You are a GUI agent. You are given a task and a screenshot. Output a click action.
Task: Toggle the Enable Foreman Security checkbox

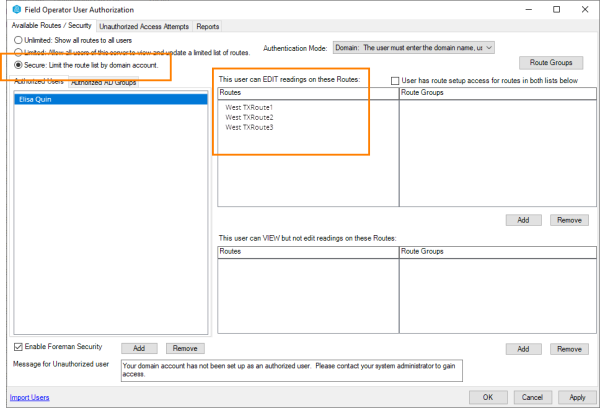click(20, 347)
